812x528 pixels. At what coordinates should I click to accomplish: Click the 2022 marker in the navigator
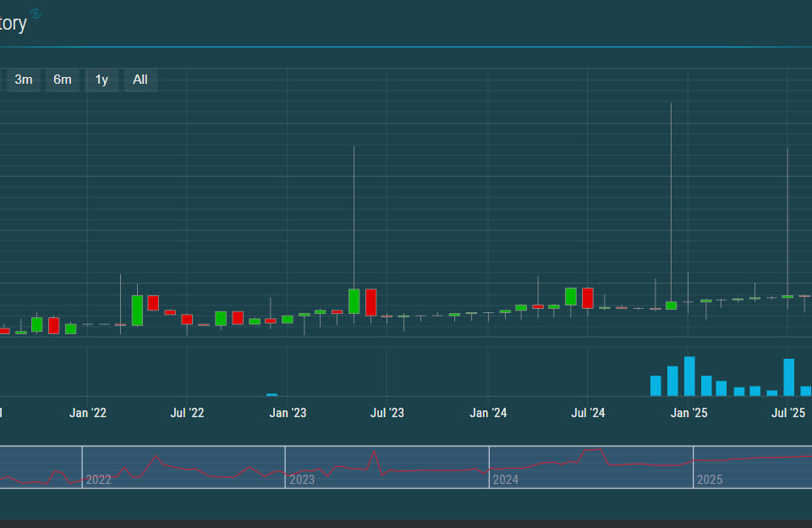(99, 480)
